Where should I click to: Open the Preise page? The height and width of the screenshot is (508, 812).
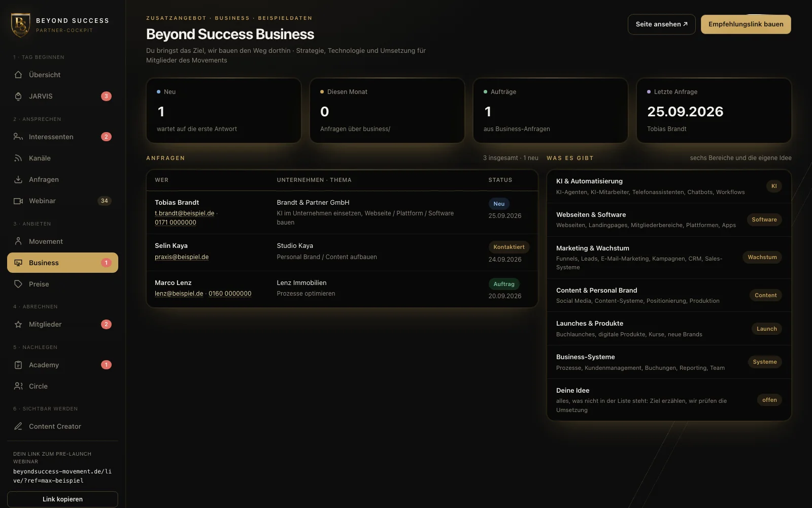[x=62, y=284]
